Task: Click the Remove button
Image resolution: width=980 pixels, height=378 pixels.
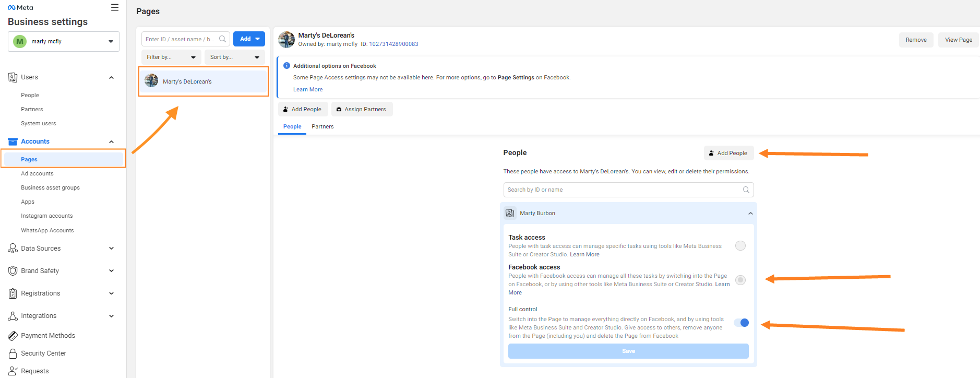Action: [916, 40]
